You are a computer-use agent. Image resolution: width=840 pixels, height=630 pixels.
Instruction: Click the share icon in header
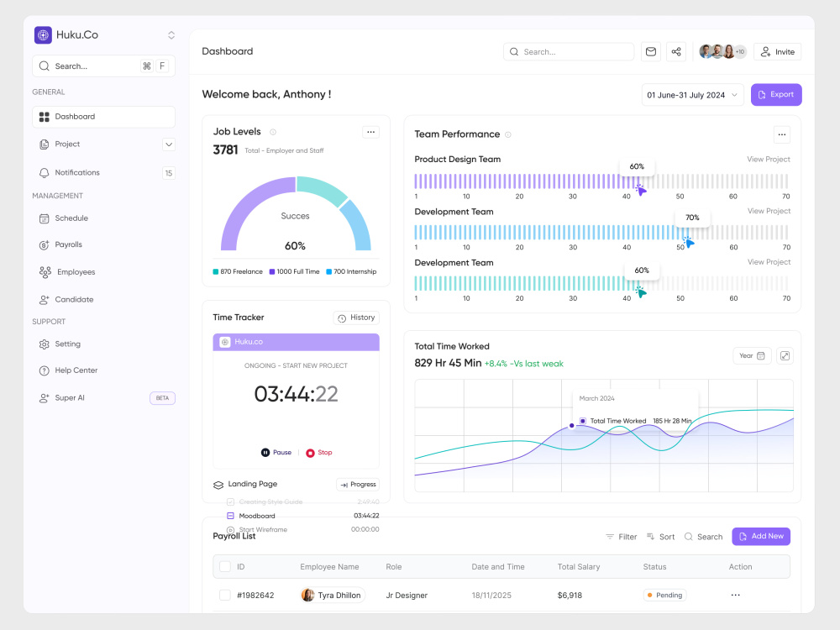pos(676,52)
